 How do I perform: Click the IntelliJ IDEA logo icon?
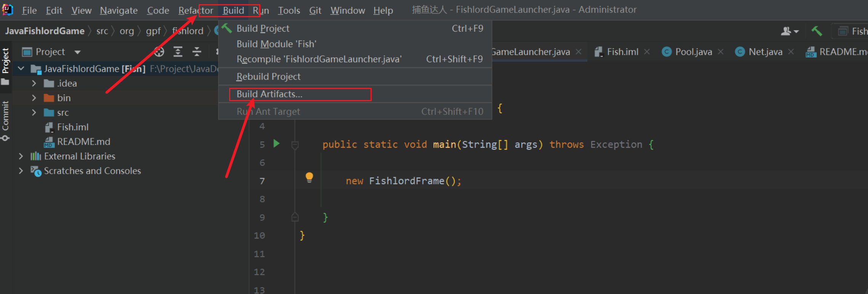7,10
